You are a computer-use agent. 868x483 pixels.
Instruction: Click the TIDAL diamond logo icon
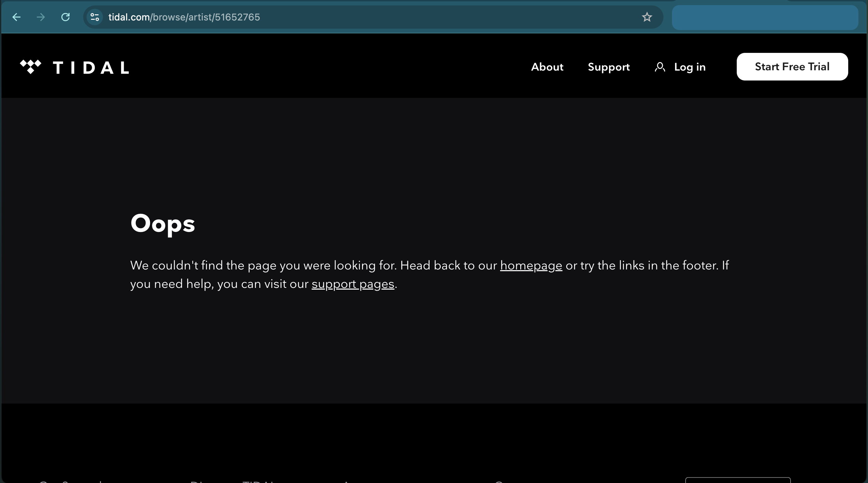30,67
